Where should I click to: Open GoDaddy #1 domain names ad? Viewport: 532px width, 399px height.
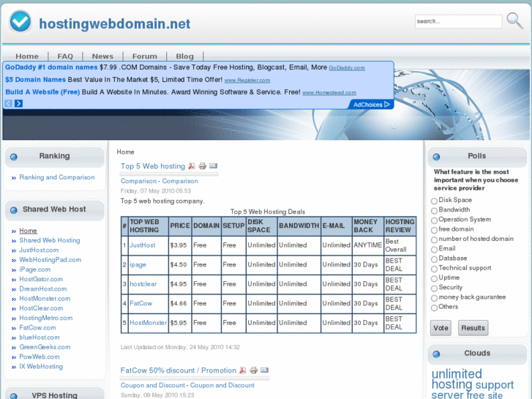[51, 67]
